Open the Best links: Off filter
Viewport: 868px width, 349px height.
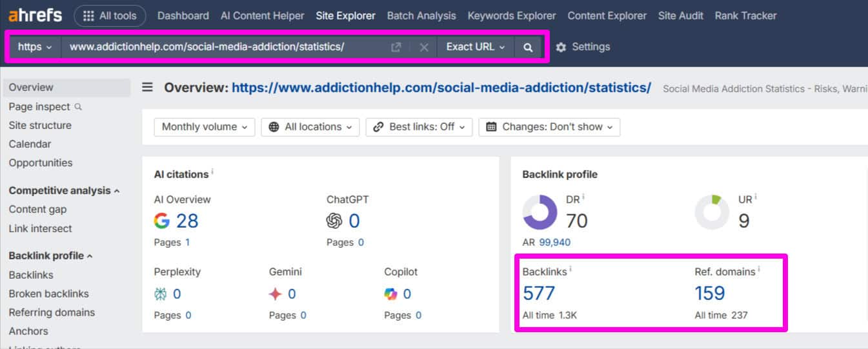coord(419,127)
